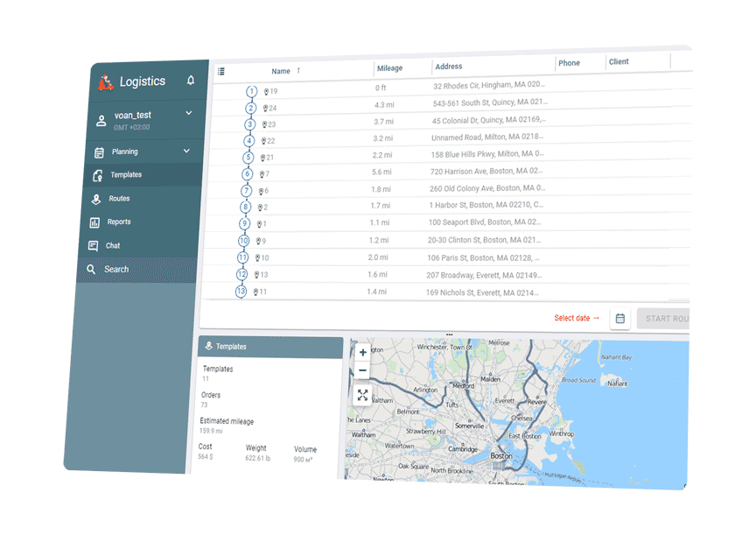Zoom in using the map plus control
756x535 pixels.
tap(363, 352)
